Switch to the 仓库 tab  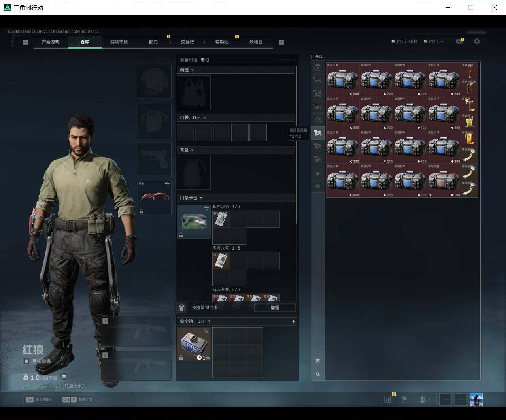coord(85,42)
